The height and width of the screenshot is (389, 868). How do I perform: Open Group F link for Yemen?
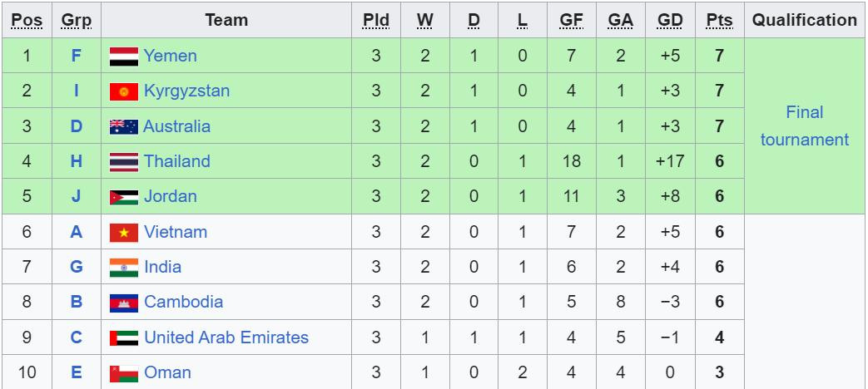pos(77,56)
